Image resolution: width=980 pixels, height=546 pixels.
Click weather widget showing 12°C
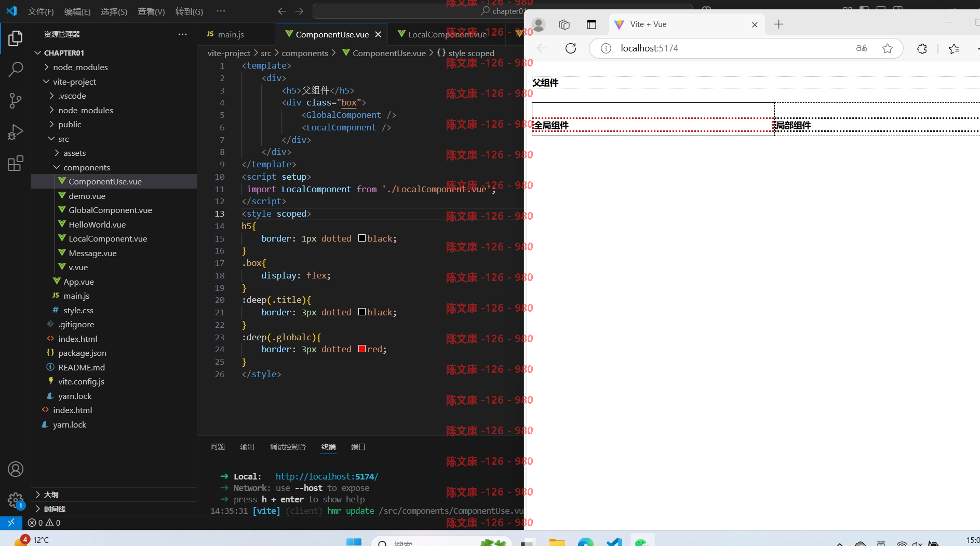click(x=31, y=540)
